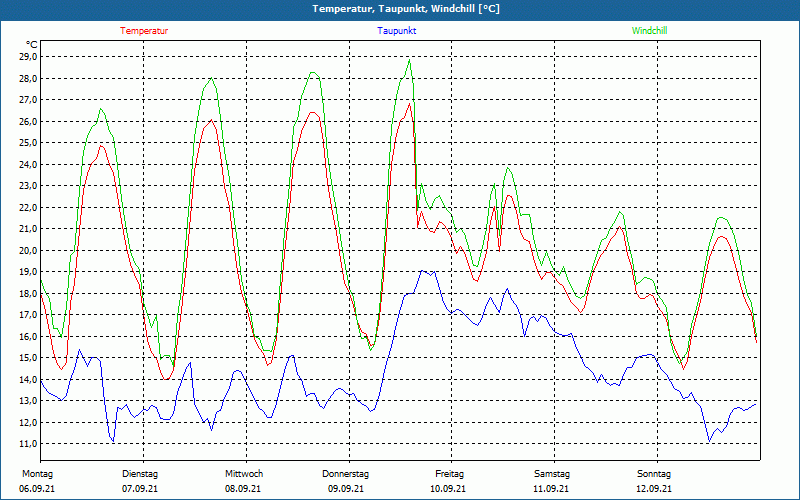The width and height of the screenshot is (800, 500).
Task: Click the 06.09.21 date label
Action: coord(37,489)
